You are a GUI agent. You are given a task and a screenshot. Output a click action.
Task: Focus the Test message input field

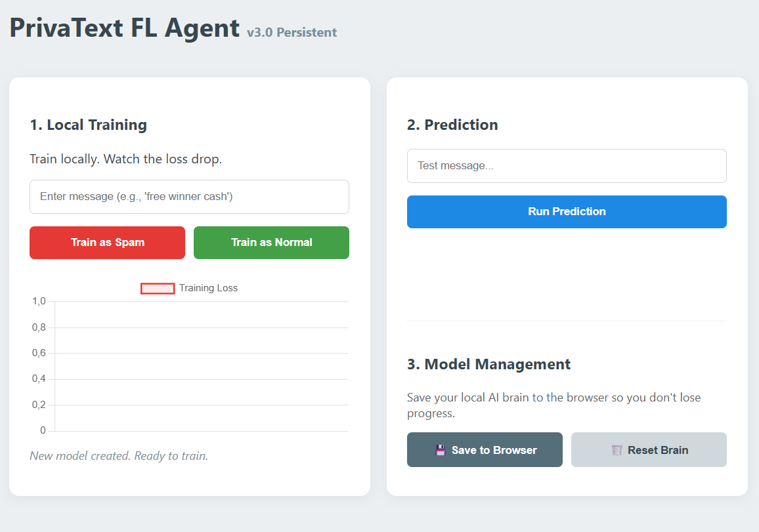coord(567,166)
